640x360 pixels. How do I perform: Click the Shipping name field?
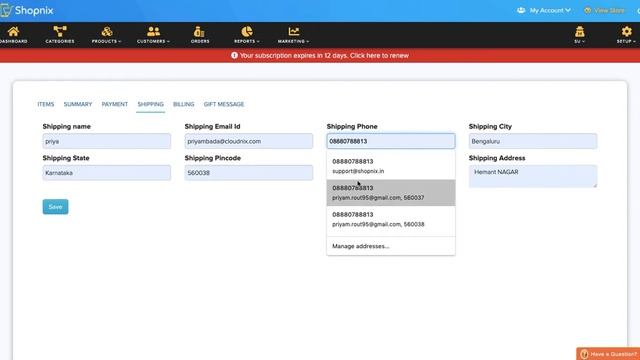click(x=107, y=141)
